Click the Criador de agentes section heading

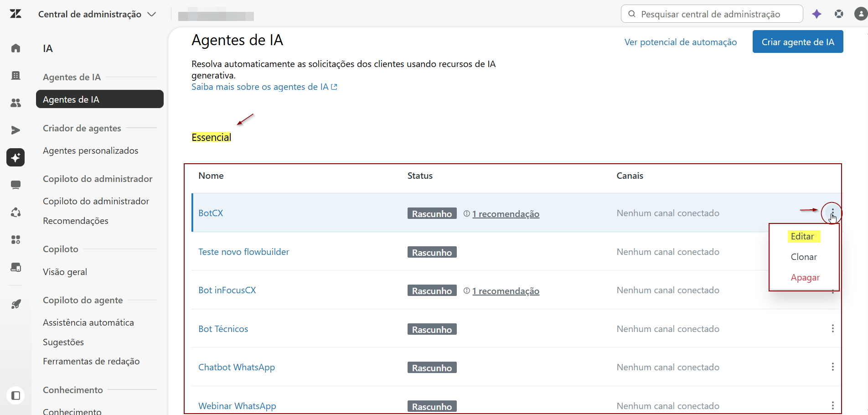(82, 128)
